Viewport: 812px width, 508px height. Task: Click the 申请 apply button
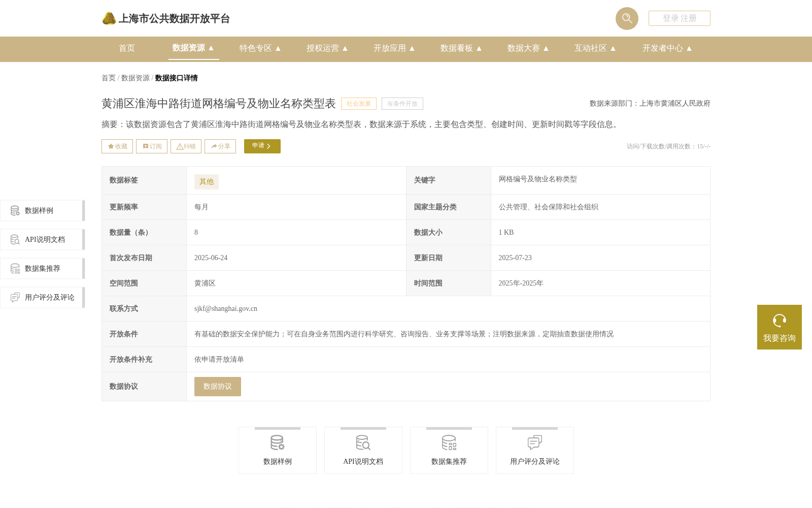pyautogui.click(x=262, y=146)
